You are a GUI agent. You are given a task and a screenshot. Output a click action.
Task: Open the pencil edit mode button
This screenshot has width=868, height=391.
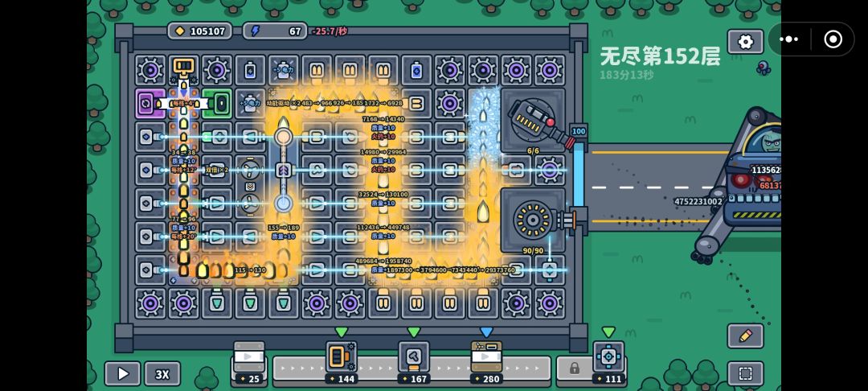745,335
